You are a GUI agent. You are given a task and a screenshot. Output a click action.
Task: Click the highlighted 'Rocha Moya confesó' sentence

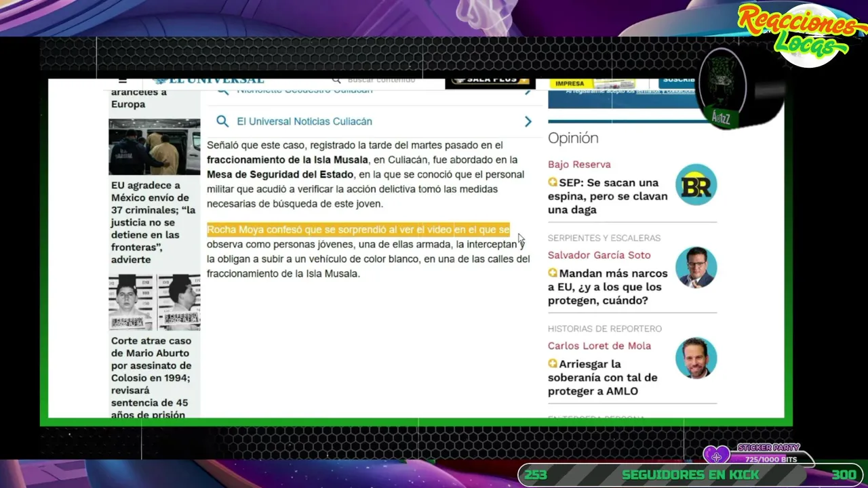358,230
